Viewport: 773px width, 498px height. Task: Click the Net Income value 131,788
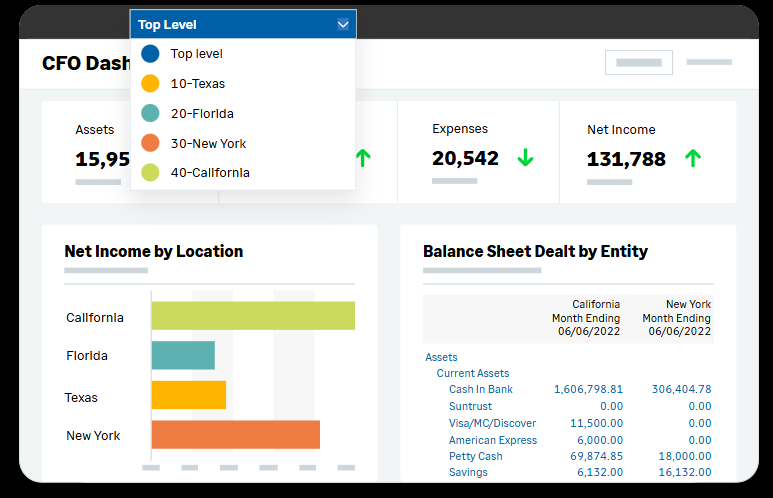click(626, 159)
